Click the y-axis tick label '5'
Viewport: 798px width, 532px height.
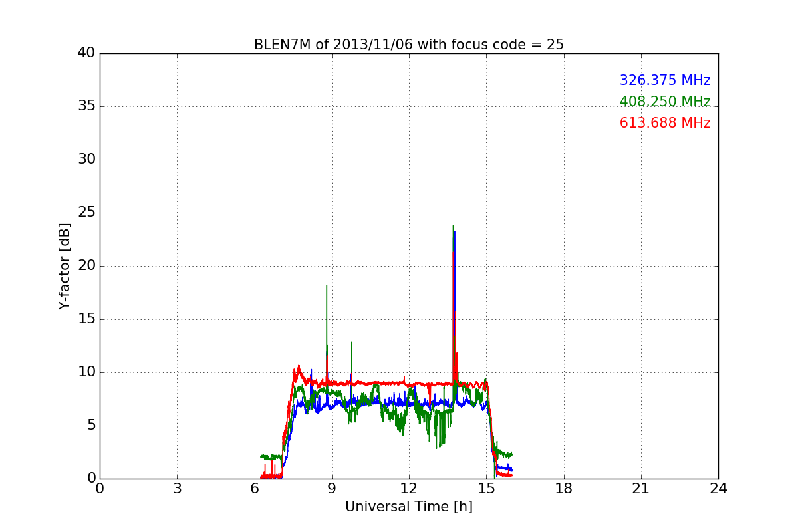(x=91, y=426)
